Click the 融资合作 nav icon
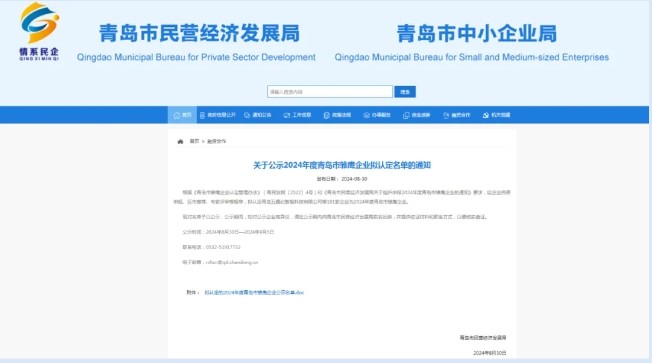 pos(446,115)
